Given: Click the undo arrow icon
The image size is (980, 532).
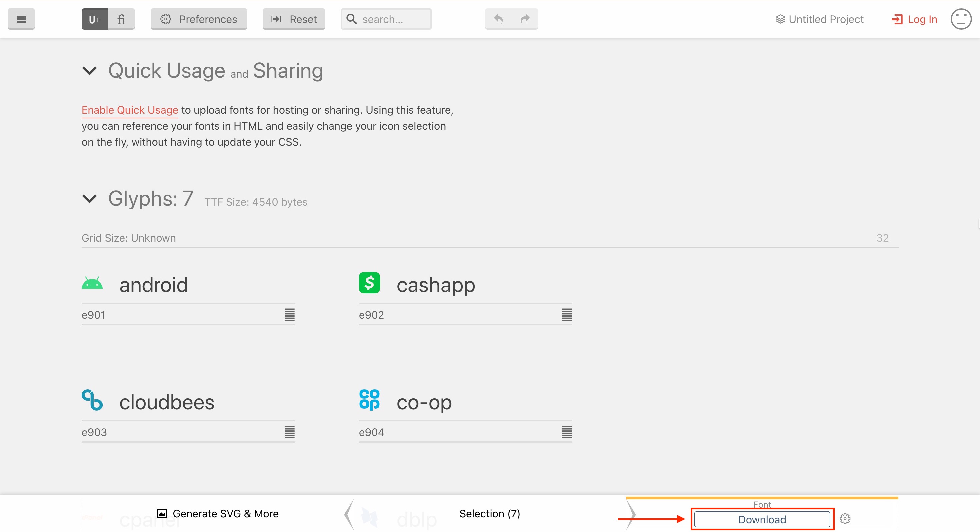Looking at the screenshot, I should point(498,18).
